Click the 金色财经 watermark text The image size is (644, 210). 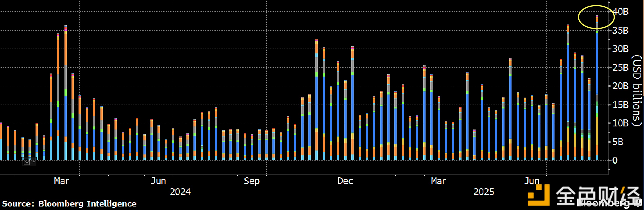coord(597,196)
